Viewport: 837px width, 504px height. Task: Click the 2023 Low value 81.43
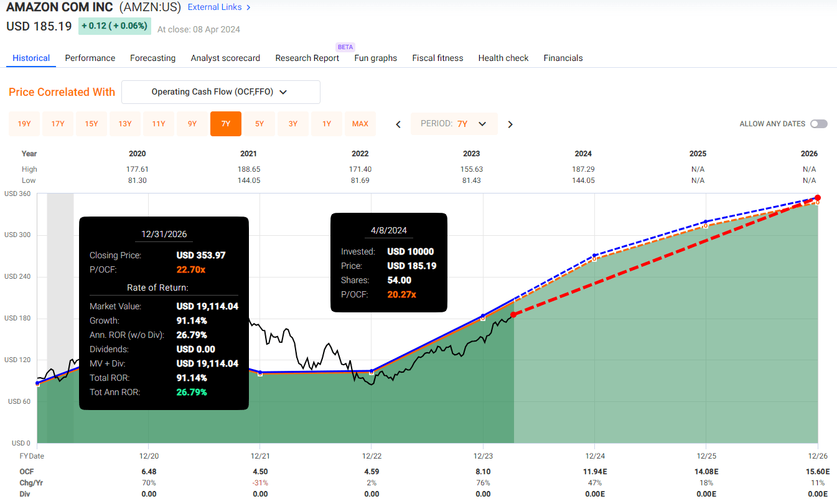click(472, 180)
